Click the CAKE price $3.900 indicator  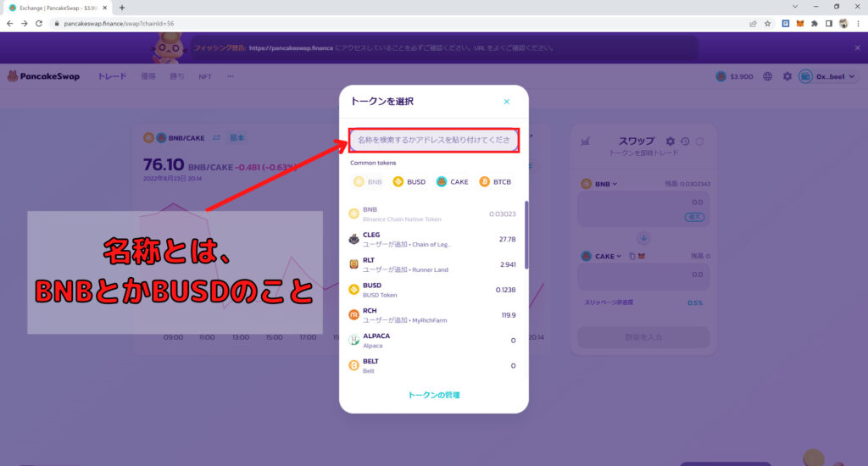click(735, 76)
